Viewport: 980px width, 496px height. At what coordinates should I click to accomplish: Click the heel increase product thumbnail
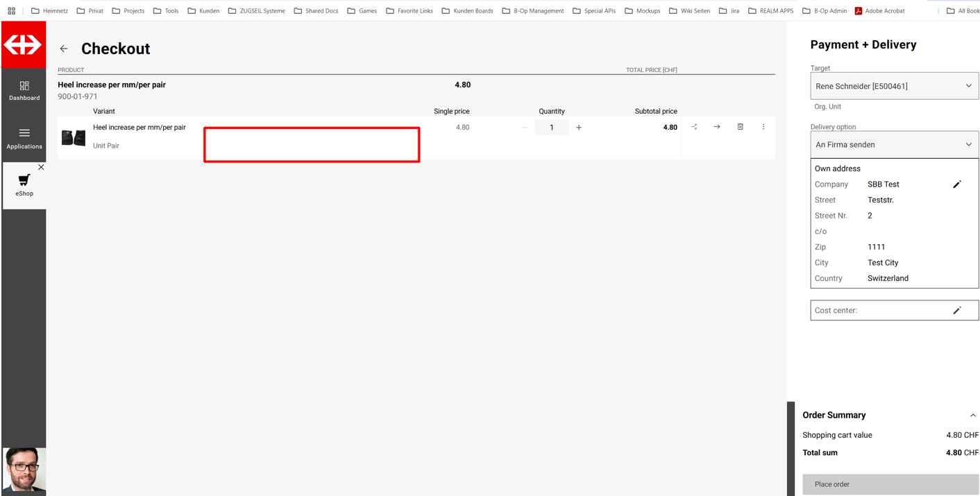[x=73, y=137]
